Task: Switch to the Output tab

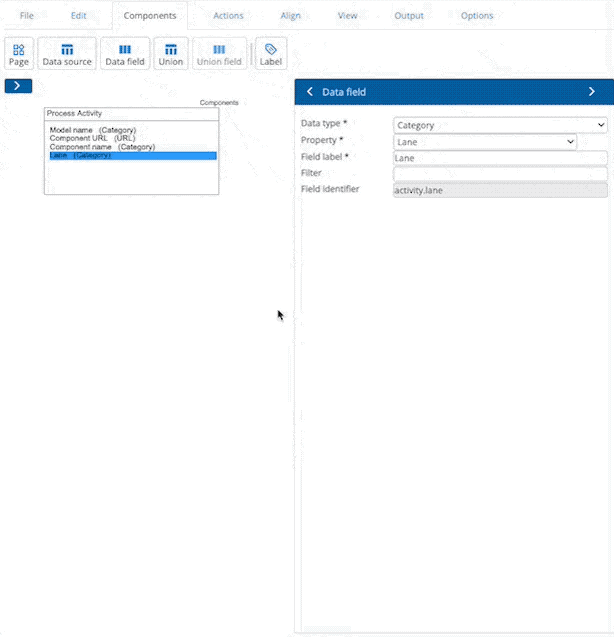Action: click(408, 16)
